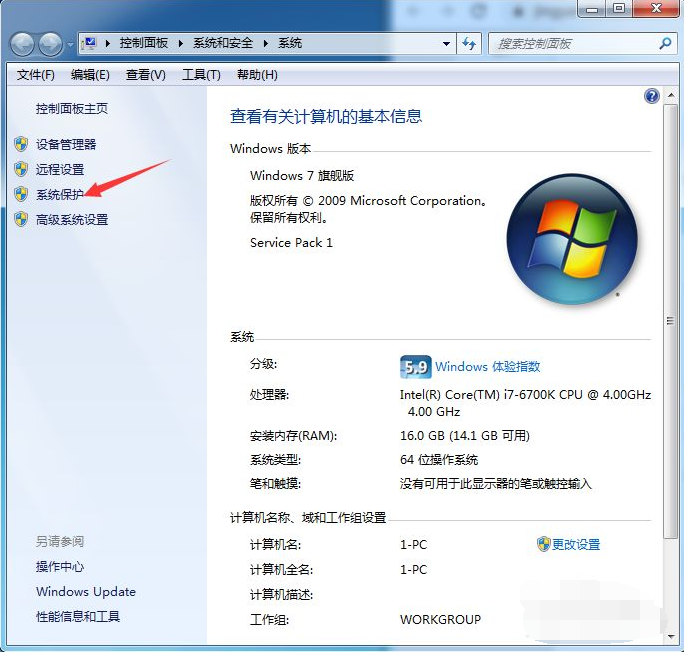This screenshot has width=684, height=652.
Task: Click the vertical scrollbar thumb
Action: (x=670, y=321)
